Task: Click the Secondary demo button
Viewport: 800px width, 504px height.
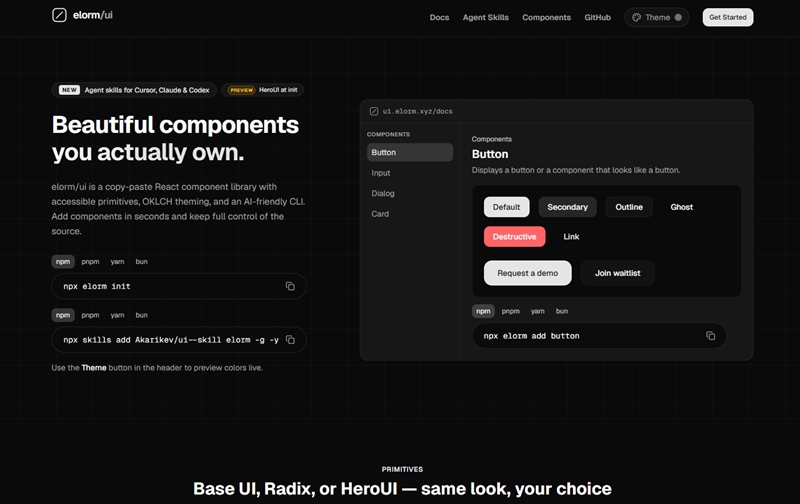Action: click(567, 207)
